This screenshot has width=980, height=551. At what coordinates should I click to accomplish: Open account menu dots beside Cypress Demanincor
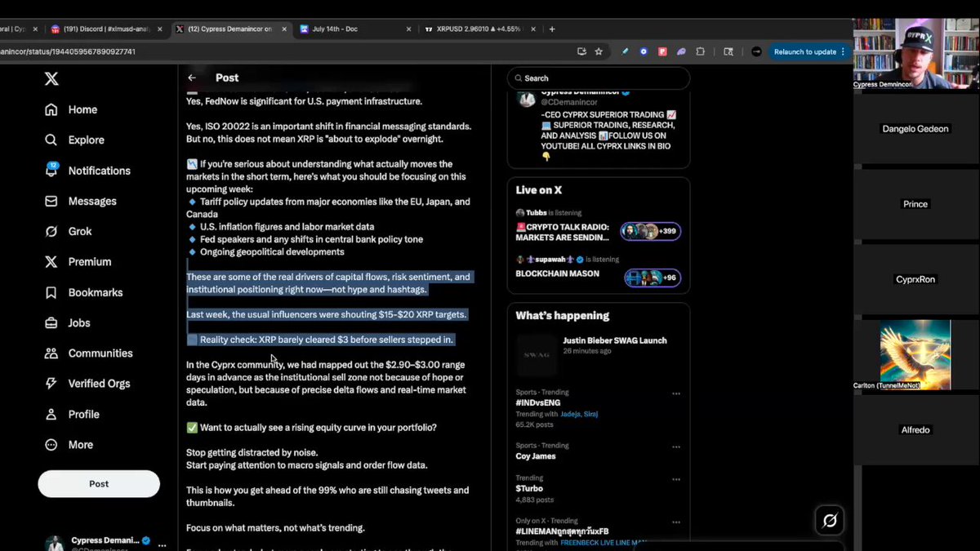point(162,544)
